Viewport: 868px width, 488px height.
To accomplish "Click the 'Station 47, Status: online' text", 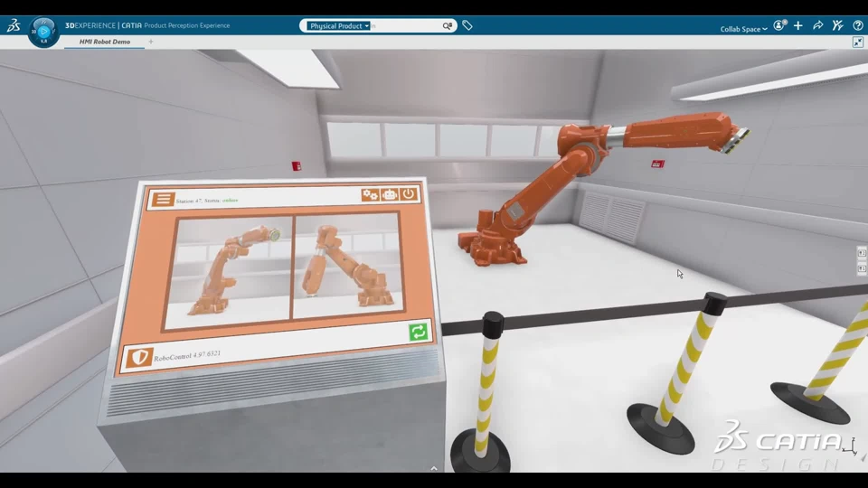I will tap(206, 201).
